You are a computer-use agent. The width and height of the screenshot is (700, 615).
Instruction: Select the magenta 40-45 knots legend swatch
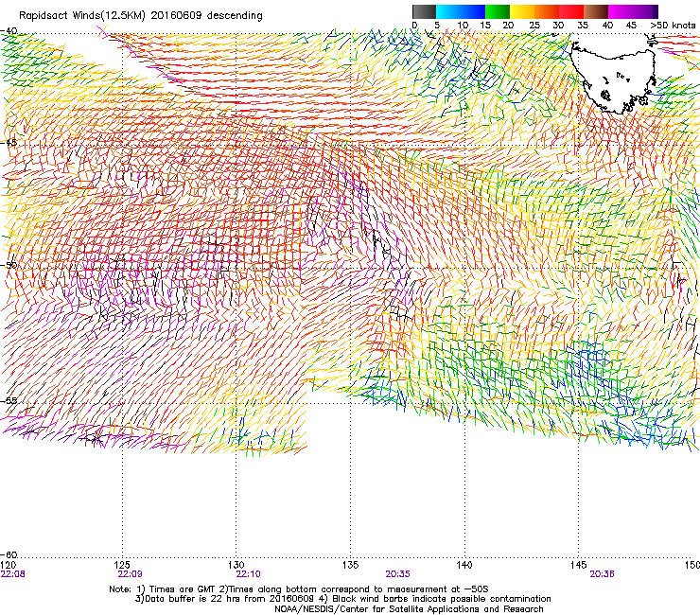[621, 11]
